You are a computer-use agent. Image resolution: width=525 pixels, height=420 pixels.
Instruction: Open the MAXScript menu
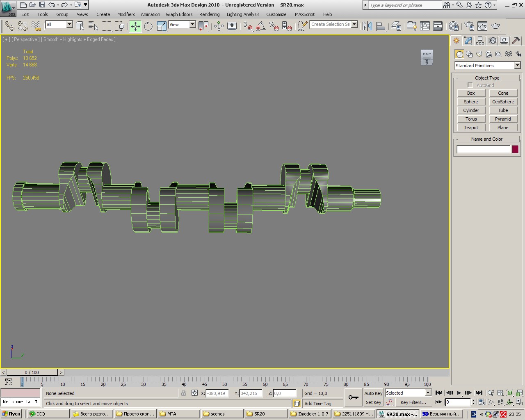click(x=305, y=14)
